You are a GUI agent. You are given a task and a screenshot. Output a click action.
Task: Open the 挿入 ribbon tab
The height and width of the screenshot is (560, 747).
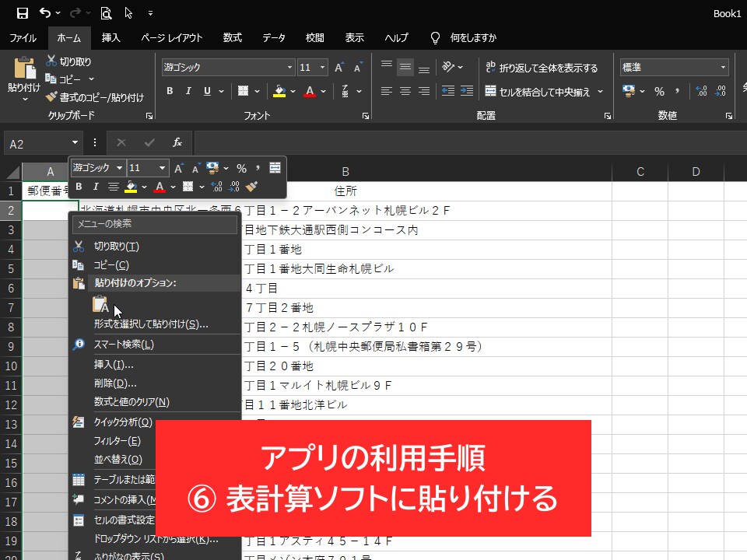click(x=110, y=37)
